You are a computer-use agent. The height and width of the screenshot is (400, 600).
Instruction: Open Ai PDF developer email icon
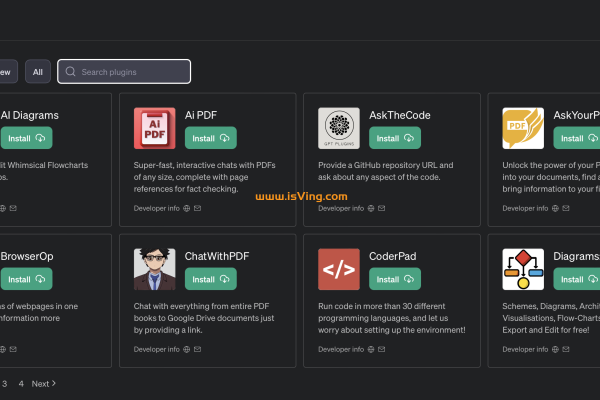197,208
